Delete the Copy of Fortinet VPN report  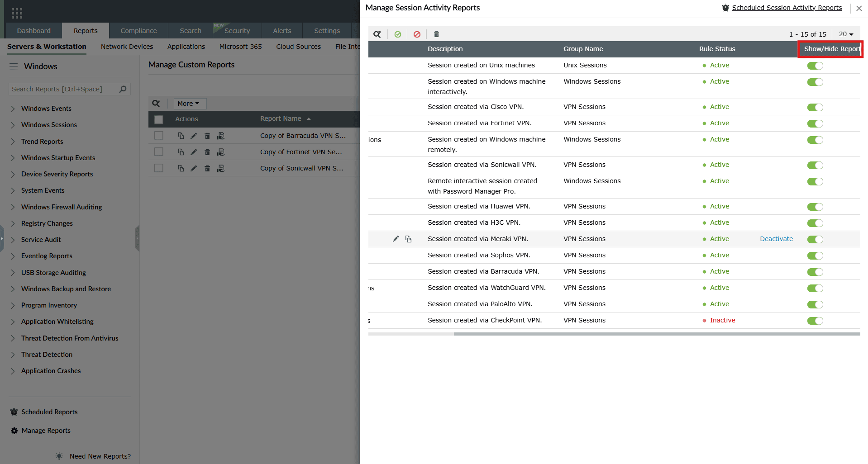[x=207, y=152]
